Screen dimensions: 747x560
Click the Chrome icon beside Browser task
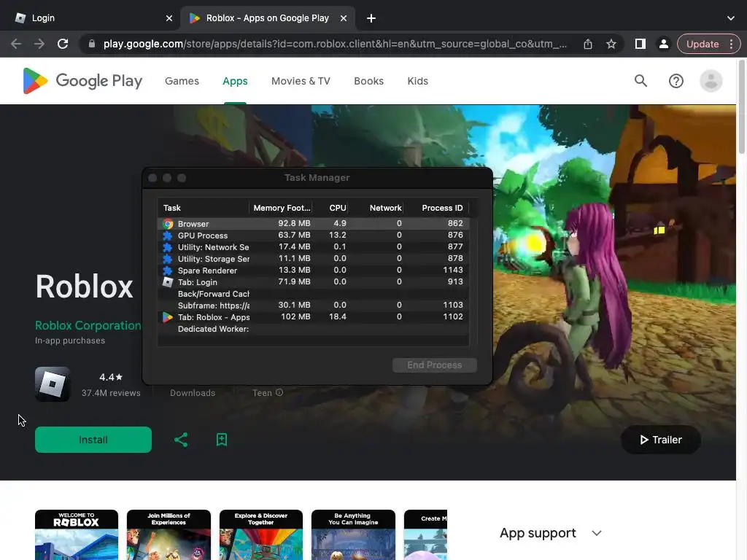click(168, 223)
